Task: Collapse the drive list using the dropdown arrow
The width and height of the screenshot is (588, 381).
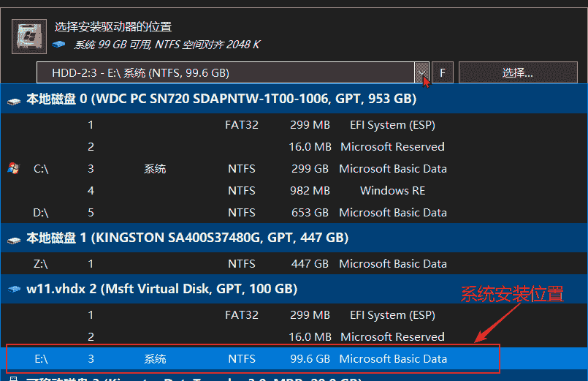Action: 421,73
